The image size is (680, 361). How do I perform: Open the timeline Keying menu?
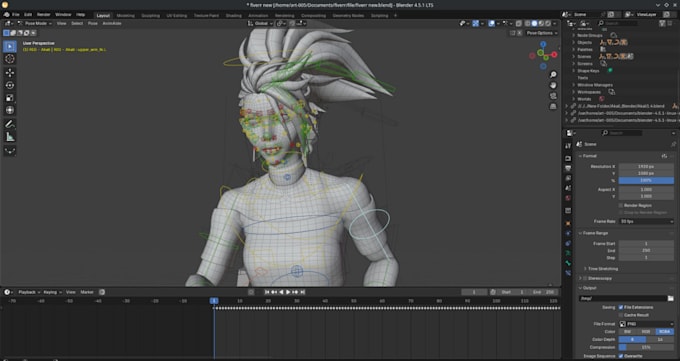52,292
